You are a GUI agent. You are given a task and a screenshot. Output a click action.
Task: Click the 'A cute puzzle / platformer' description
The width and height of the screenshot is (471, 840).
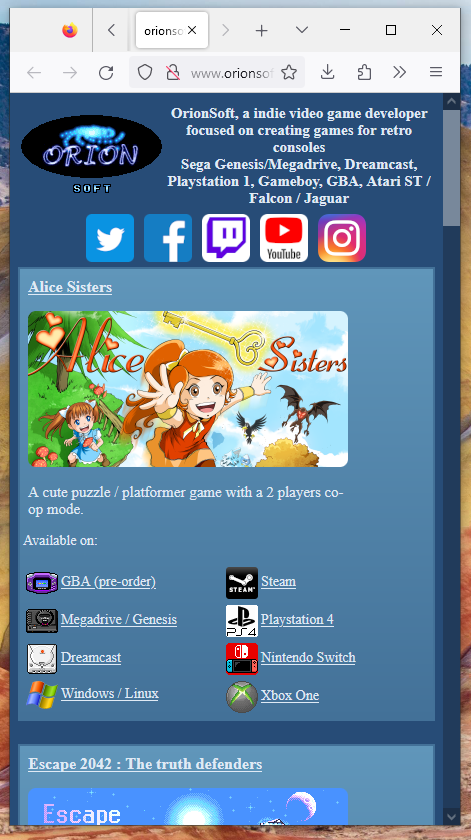pos(186,501)
